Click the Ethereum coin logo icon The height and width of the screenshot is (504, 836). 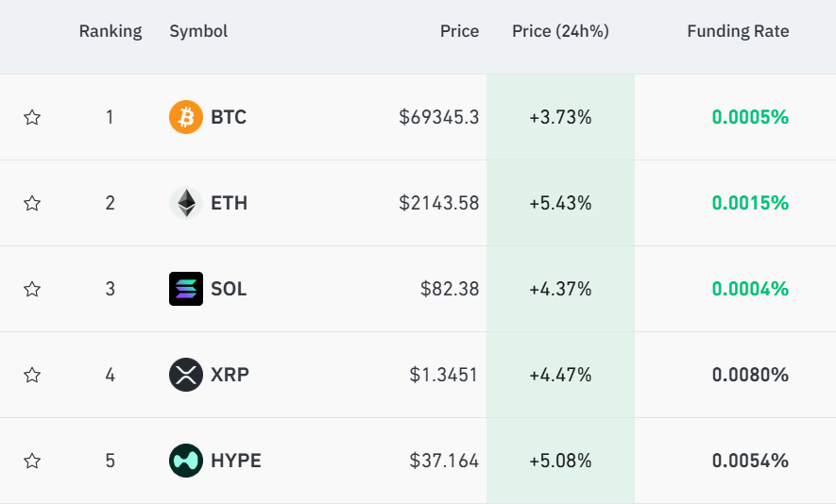[x=185, y=203]
